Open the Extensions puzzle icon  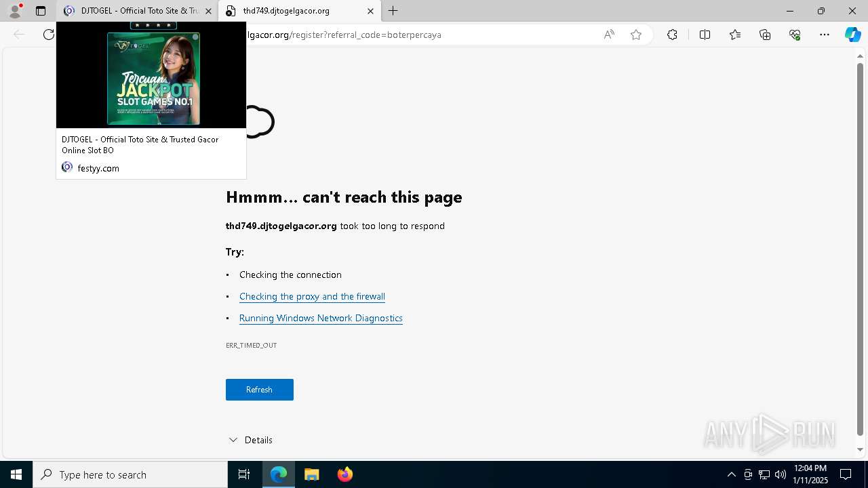pyautogui.click(x=672, y=35)
